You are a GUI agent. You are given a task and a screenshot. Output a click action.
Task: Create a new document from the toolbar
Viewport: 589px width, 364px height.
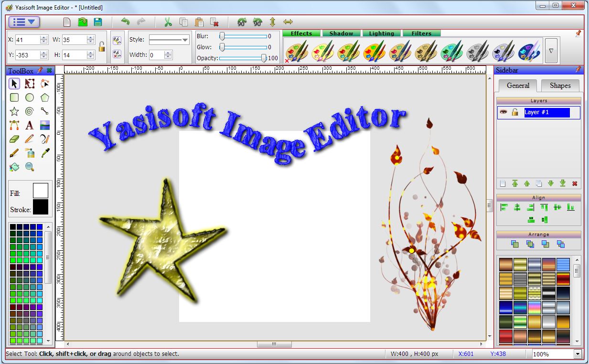tap(67, 22)
